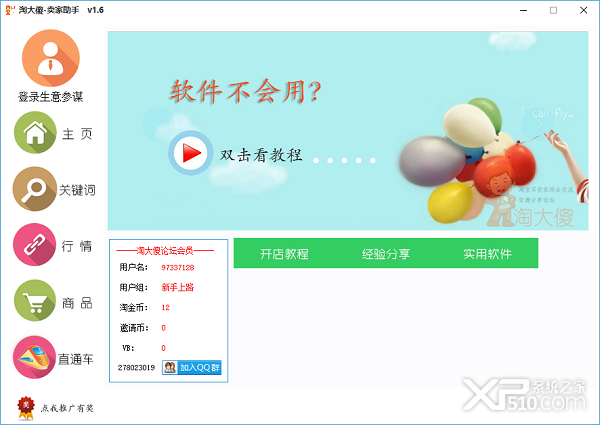600x425 pixels.
Task: Click the orange user avatar login icon
Action: 51,58
